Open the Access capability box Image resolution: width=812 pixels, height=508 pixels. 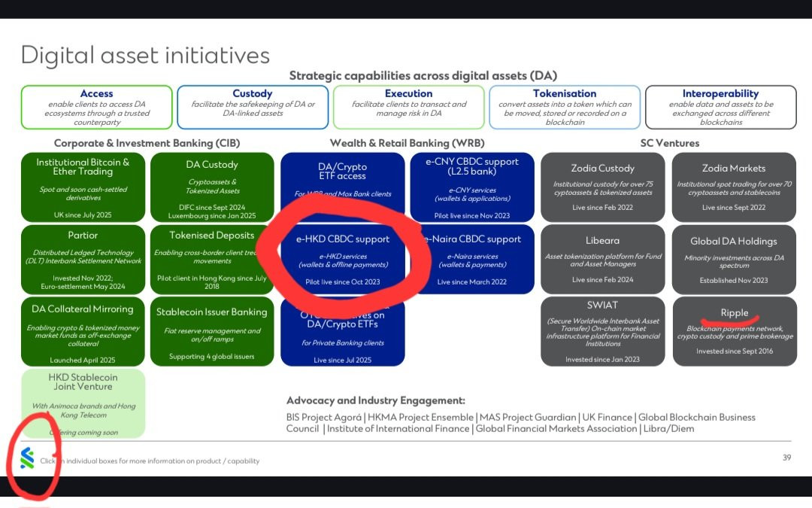pos(97,108)
